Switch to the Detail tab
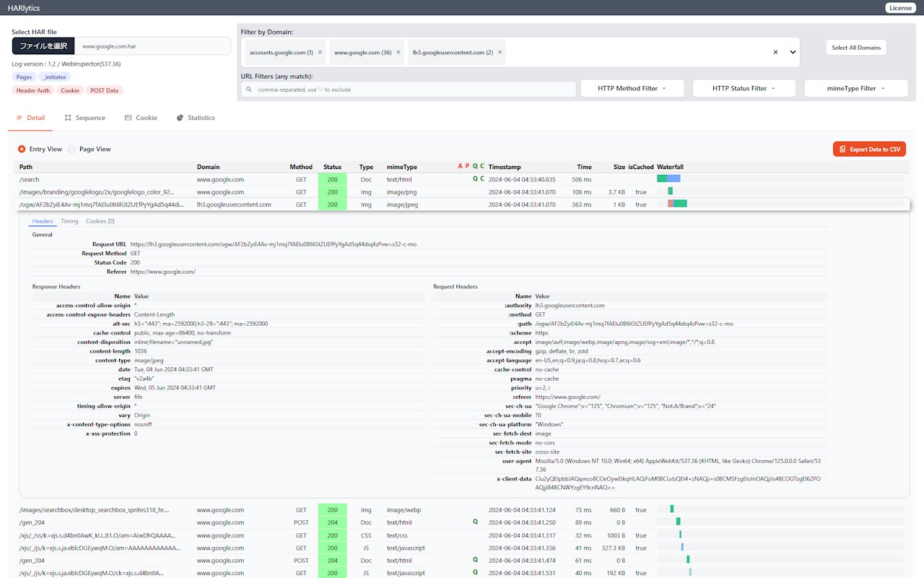This screenshot has height=578, width=924. (x=30, y=118)
